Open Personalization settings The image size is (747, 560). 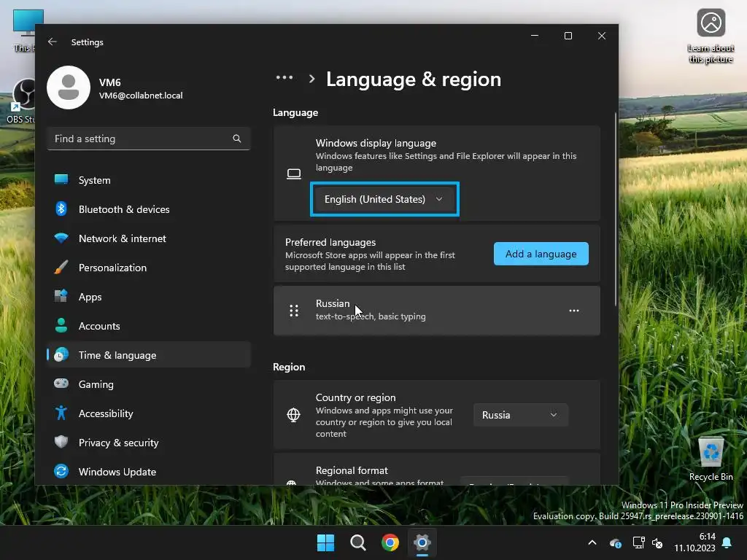click(149, 268)
